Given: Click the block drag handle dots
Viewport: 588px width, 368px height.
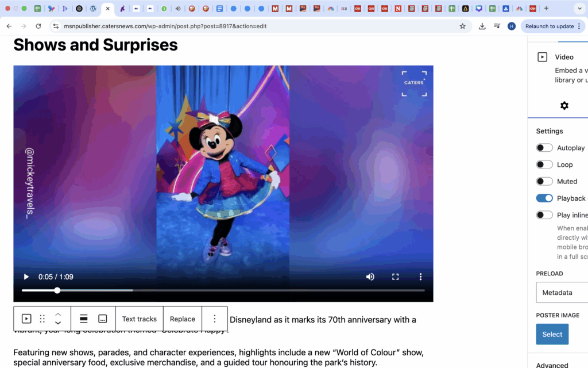Looking at the screenshot, I should (x=42, y=319).
